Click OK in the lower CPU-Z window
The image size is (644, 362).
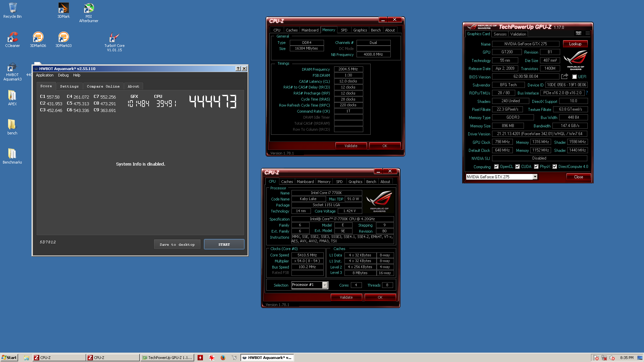(380, 297)
